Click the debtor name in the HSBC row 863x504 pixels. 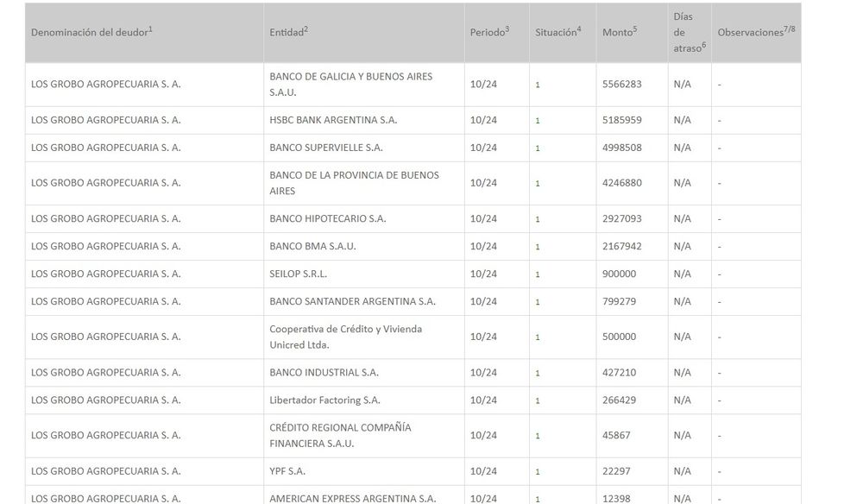click(x=105, y=120)
